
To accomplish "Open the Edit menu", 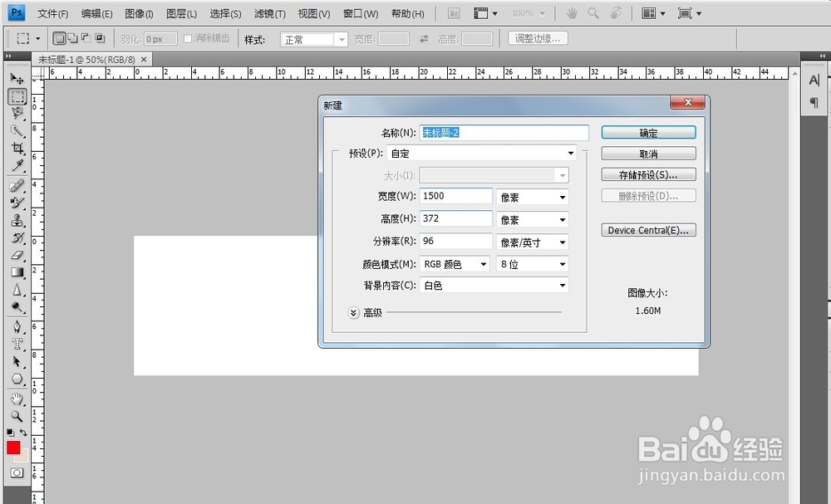I will (x=96, y=14).
